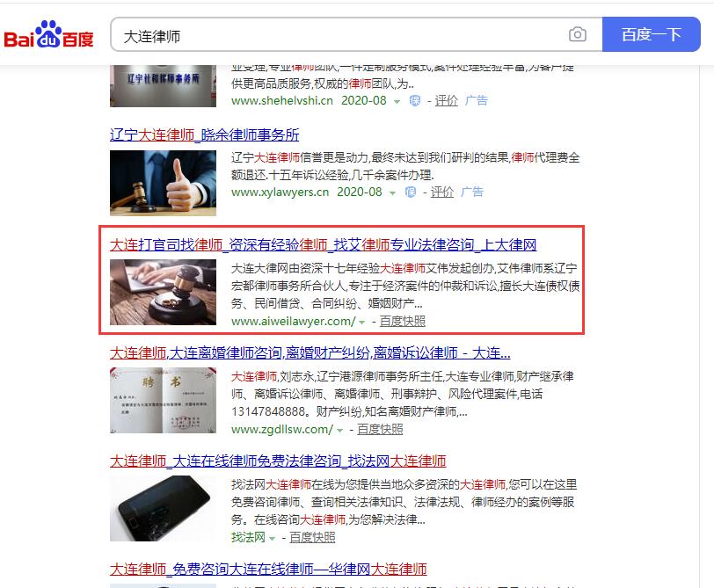
Task: Expand dropdown arrow beside www.zgdllsw.com/
Action: (339, 431)
